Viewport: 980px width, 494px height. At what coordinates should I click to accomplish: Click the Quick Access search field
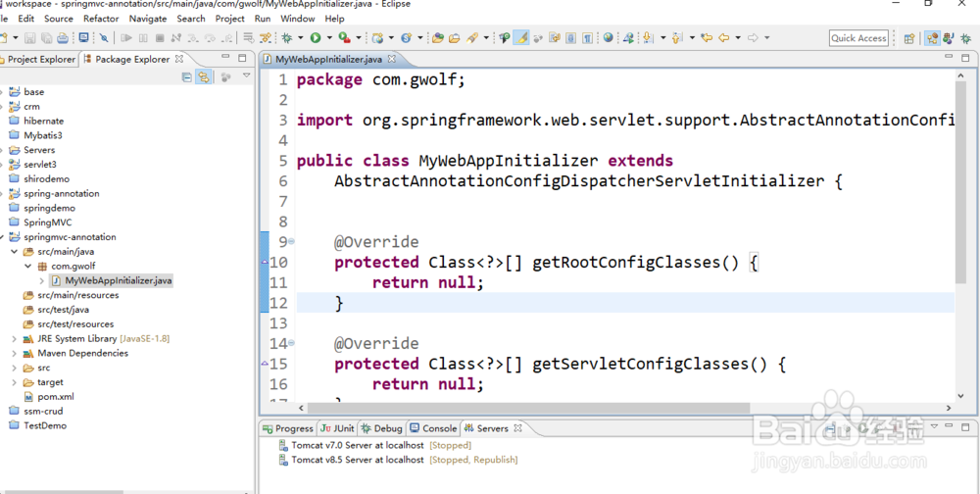coord(858,38)
